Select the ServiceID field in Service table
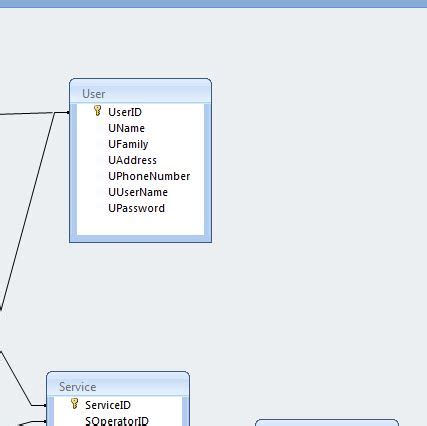The image size is (427, 426). pyautogui.click(x=108, y=405)
